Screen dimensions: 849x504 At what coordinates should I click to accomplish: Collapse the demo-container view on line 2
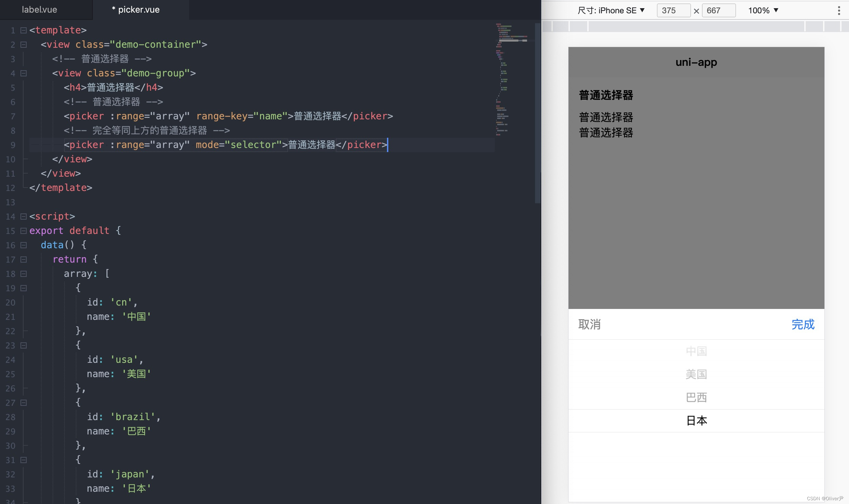(23, 44)
